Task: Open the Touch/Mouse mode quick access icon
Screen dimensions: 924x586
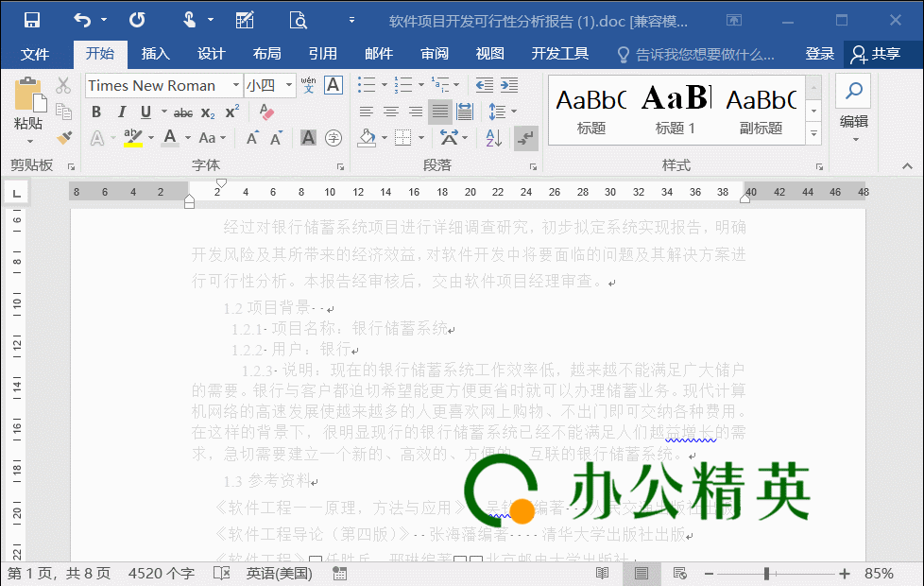Action: (x=190, y=21)
